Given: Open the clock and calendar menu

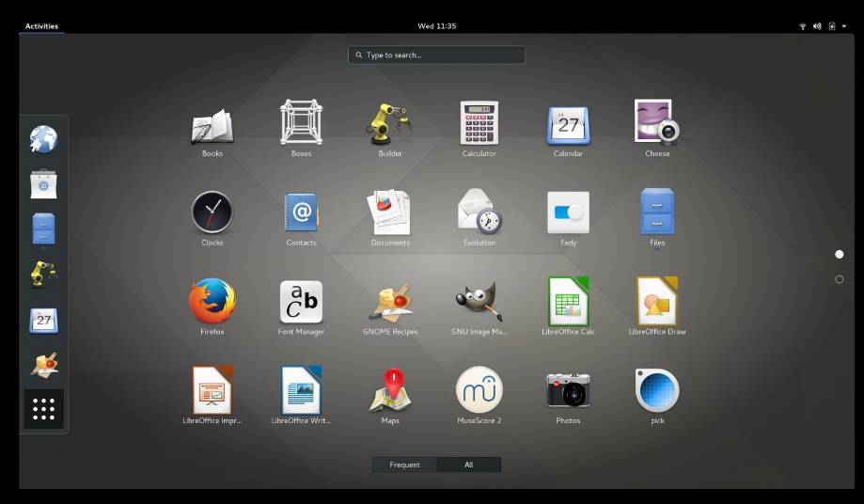Looking at the screenshot, I should click(437, 26).
